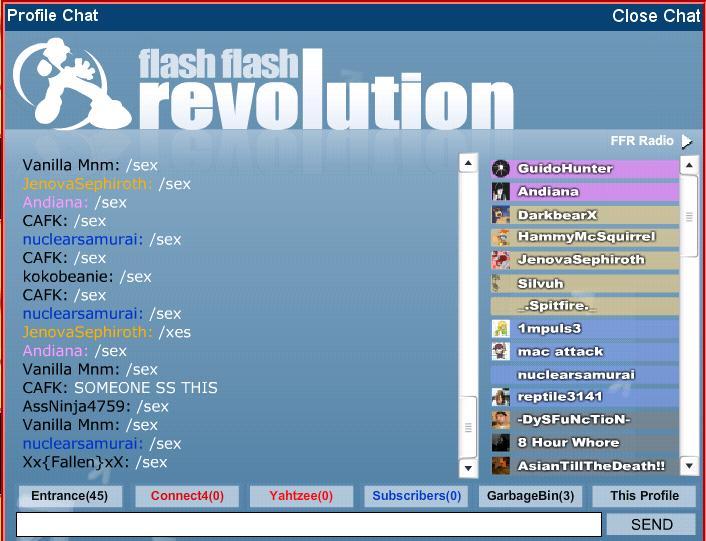Click the Xx{Fallen}xX chat line
706x541 pixels.
(x=95, y=463)
